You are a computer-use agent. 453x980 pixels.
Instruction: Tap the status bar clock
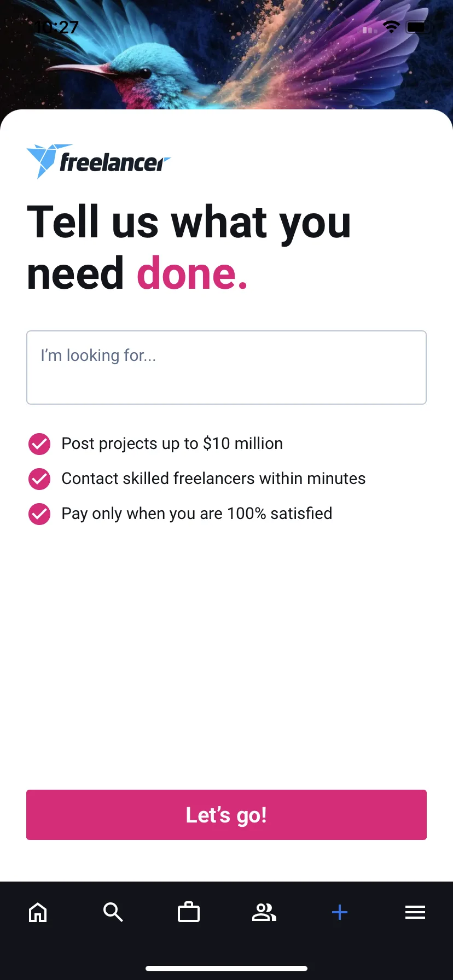click(x=57, y=27)
